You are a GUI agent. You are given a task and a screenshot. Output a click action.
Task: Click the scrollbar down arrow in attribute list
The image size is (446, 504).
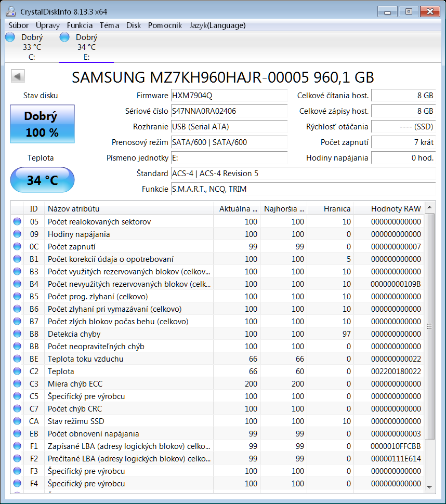[x=429, y=487]
